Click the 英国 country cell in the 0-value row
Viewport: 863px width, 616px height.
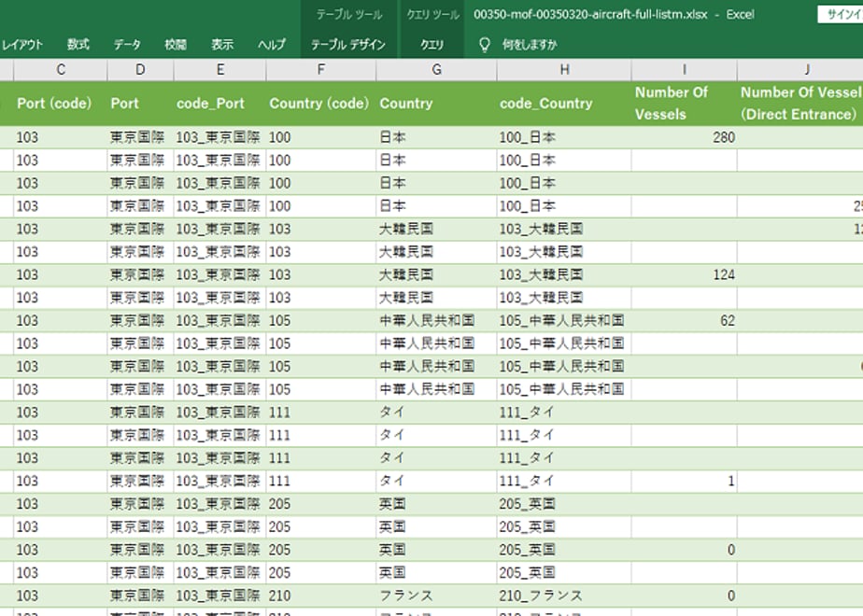point(436,550)
